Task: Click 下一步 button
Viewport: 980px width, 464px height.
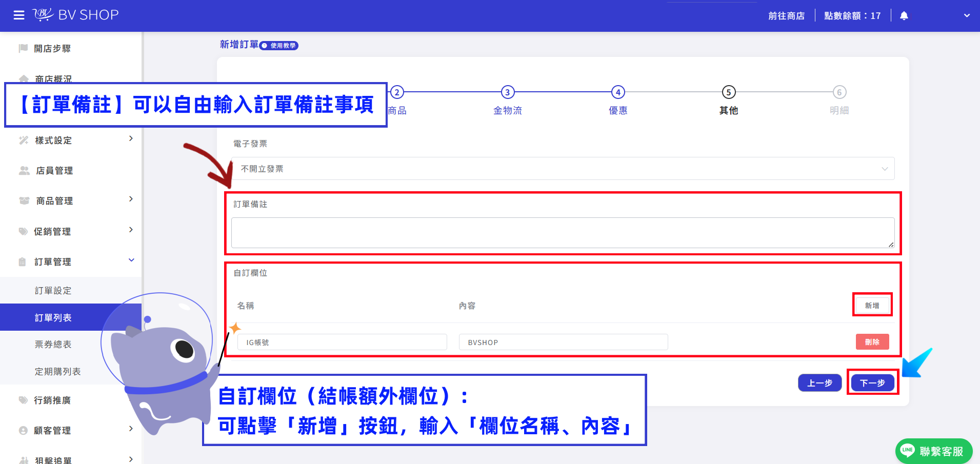Action: point(872,383)
